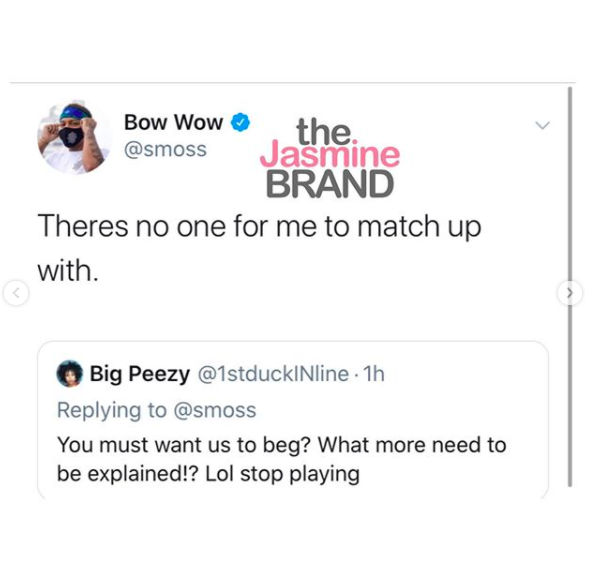
Task: Open the quoted tweet card
Action: coord(293,420)
